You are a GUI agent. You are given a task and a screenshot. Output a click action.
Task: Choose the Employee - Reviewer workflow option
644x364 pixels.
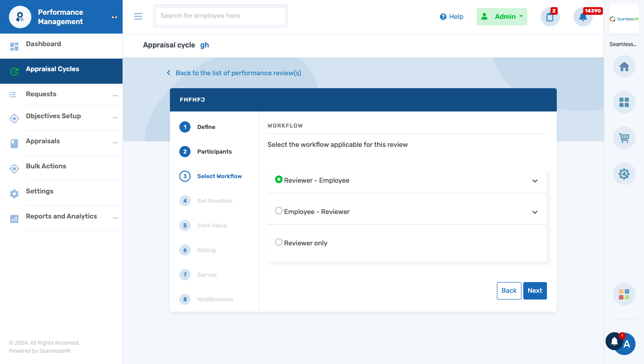point(279,211)
